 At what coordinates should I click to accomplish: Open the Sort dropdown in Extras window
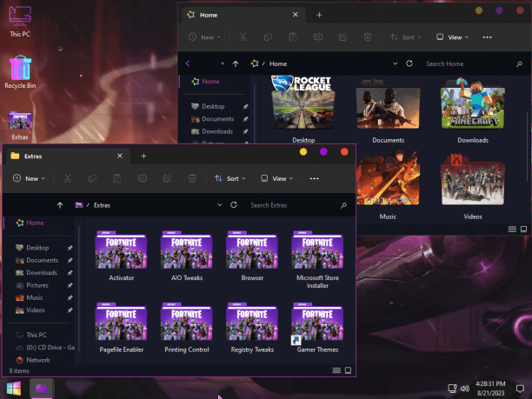click(229, 178)
